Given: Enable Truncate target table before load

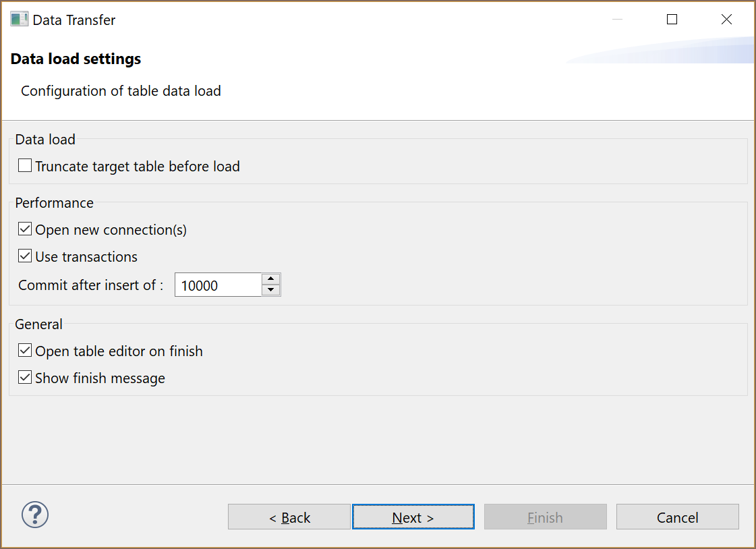Looking at the screenshot, I should tap(25, 166).
